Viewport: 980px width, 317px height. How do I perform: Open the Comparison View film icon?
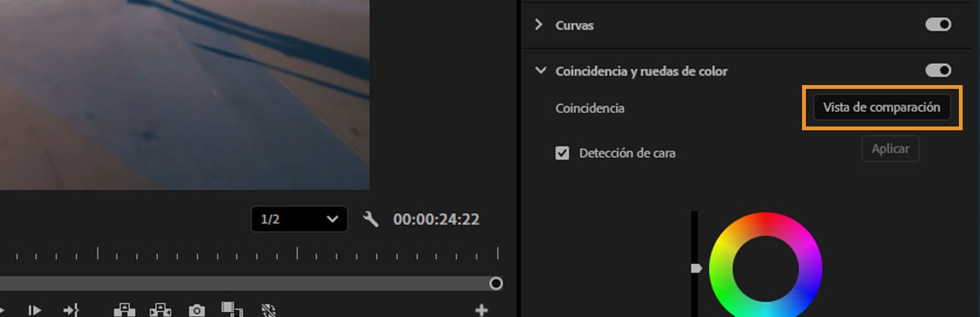tap(232, 309)
